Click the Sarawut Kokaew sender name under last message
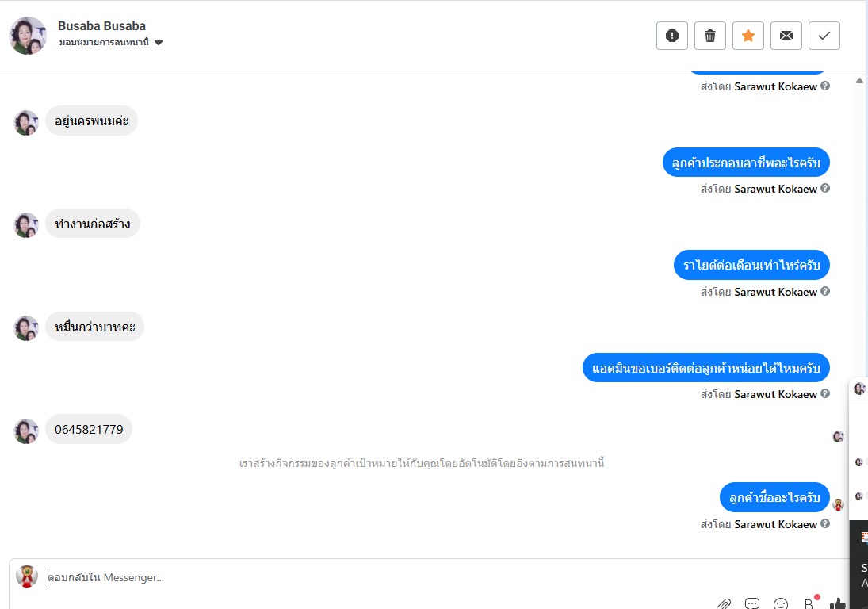Screen dimensions: 868x609 (775, 524)
